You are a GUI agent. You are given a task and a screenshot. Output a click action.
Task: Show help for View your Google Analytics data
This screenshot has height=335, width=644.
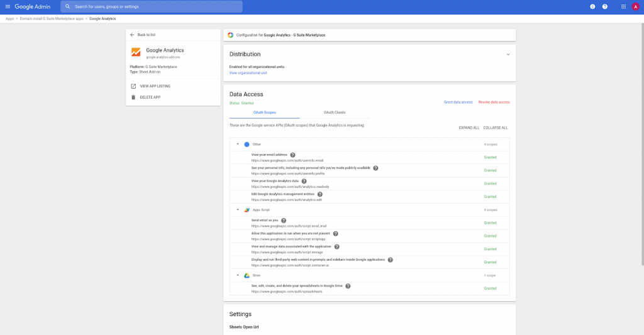coord(304,182)
